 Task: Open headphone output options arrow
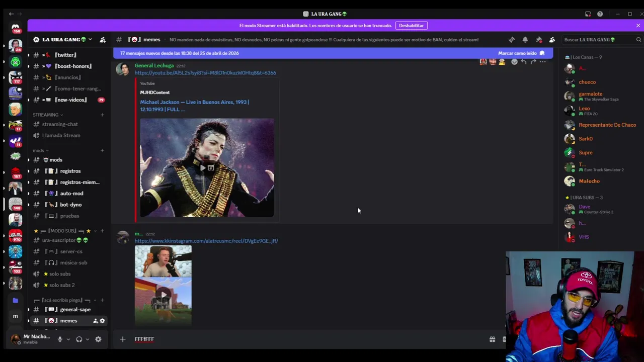(x=87, y=339)
